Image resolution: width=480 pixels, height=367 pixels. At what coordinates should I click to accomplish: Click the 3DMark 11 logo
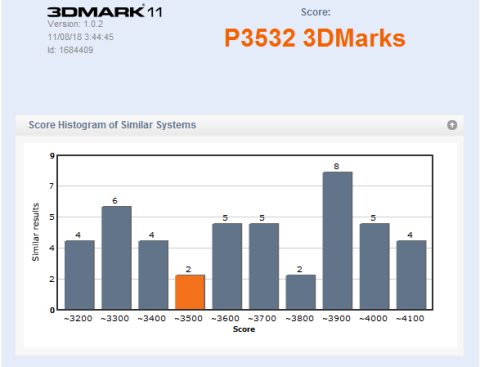[x=105, y=12]
